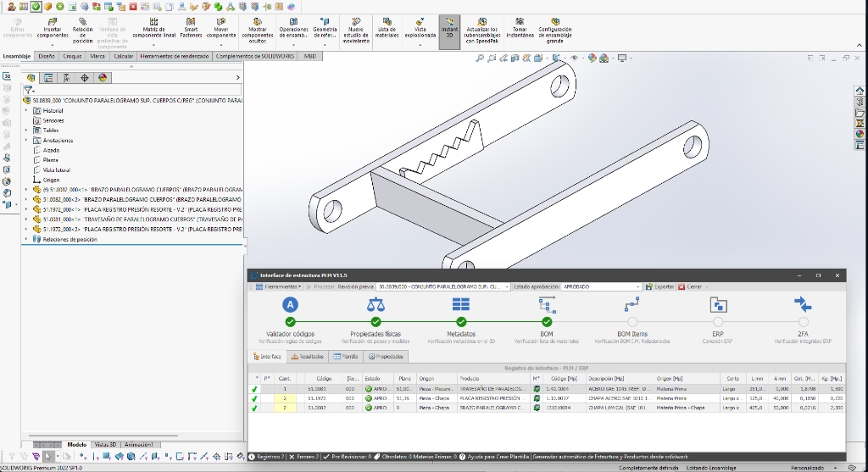The width and height of the screenshot is (868, 472).
Task: Click Código column header
Action: tap(324, 379)
